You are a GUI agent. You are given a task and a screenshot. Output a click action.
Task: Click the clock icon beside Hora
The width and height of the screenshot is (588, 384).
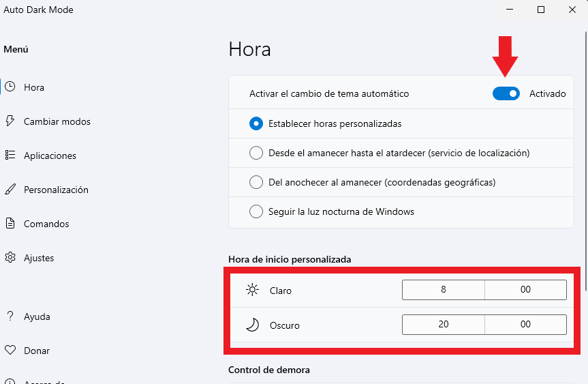(x=10, y=87)
